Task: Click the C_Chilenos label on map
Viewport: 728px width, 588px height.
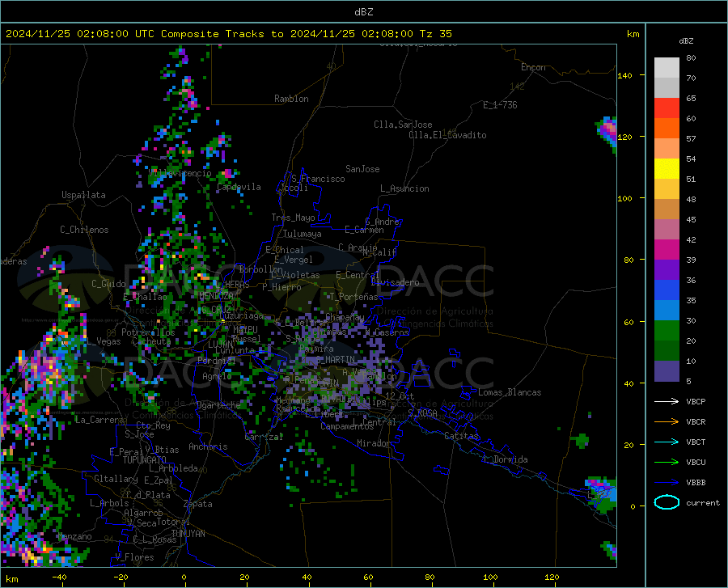Action: tap(84, 230)
